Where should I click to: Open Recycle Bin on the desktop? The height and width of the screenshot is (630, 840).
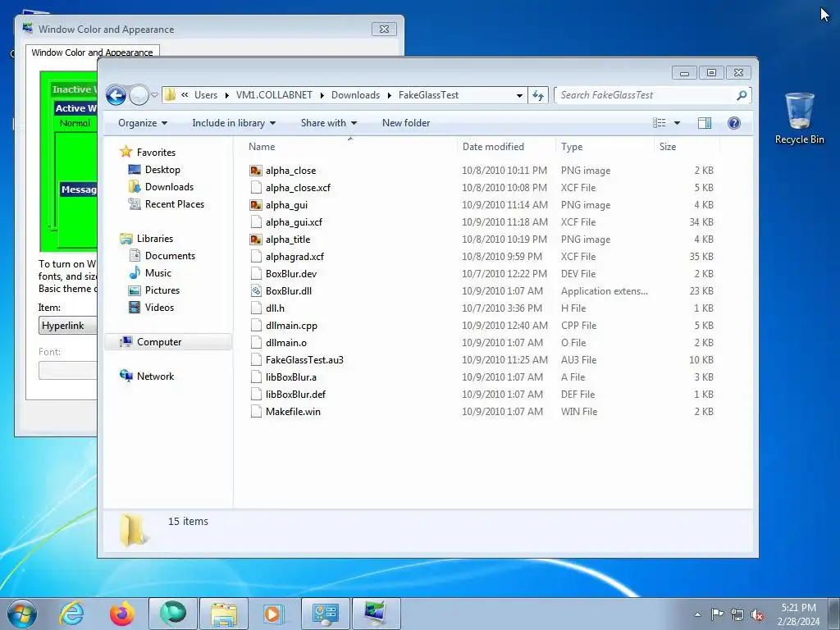[799, 118]
